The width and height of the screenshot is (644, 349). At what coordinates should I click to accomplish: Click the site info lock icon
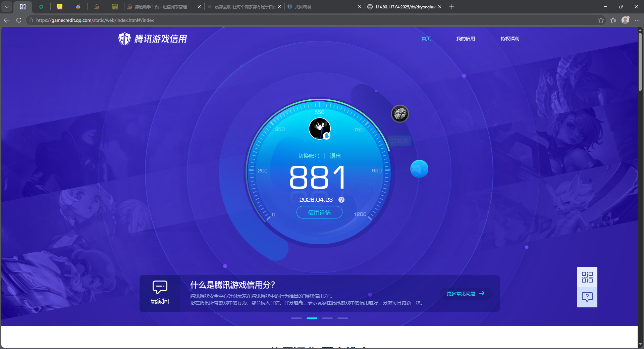[31, 20]
